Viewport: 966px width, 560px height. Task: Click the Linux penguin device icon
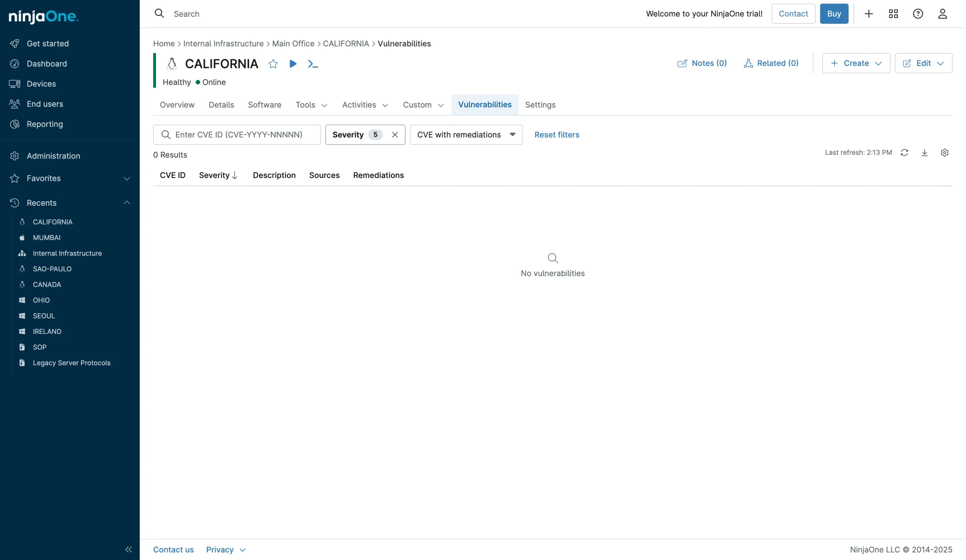(172, 64)
